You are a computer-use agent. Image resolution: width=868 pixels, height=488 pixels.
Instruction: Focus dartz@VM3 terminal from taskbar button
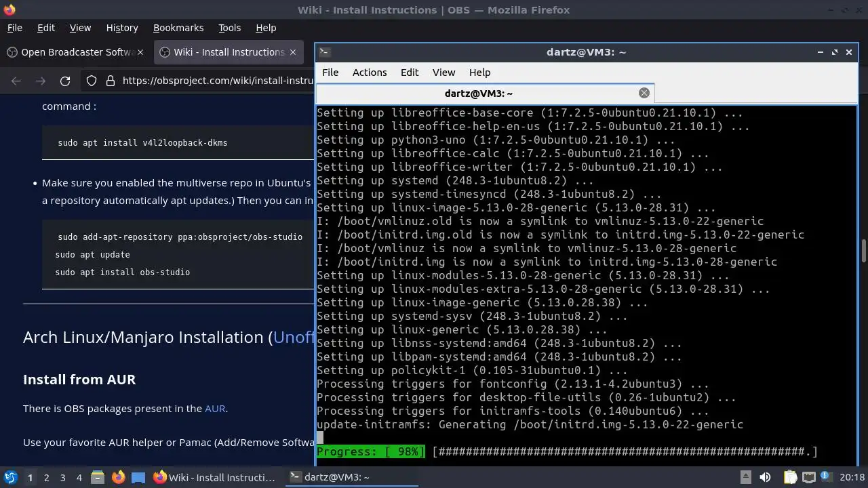[351, 477]
